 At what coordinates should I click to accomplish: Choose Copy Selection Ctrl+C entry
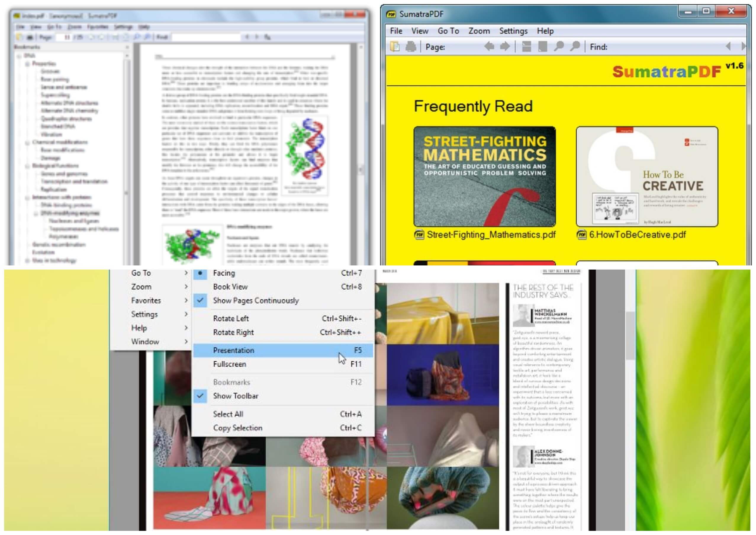click(283, 428)
